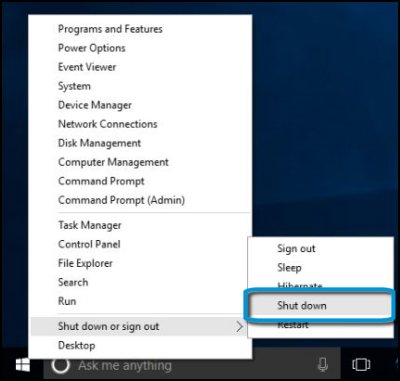Open Task Manager
The height and width of the screenshot is (381, 400).
pos(140,225)
